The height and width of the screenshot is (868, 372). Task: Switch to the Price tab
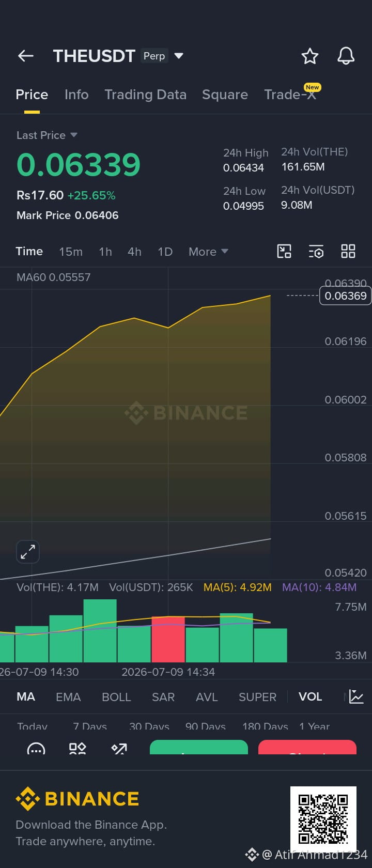[32, 95]
